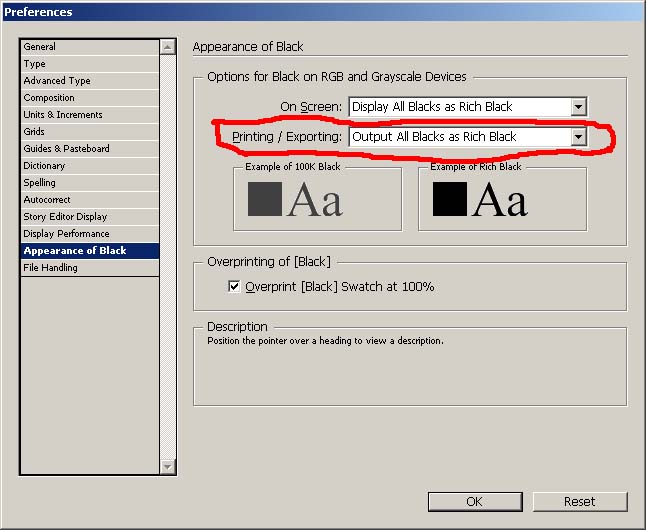
Task: Open Guides & Pasteboard preferences
Action: click(x=90, y=148)
